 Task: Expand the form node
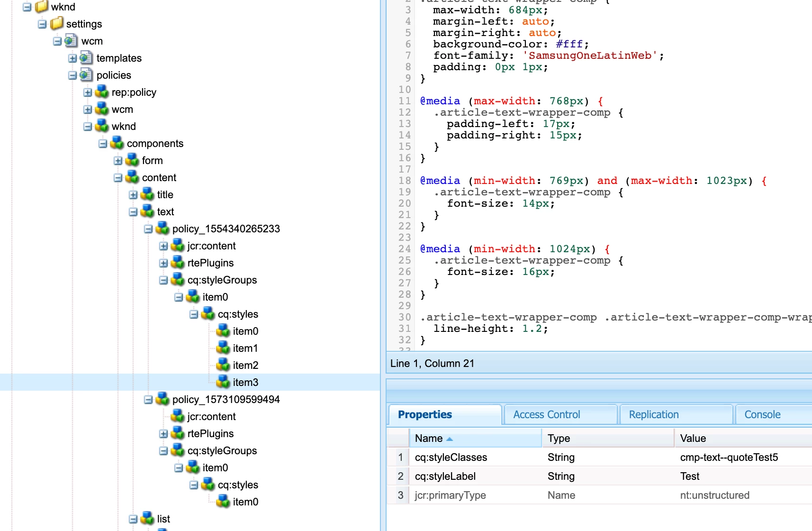[118, 161]
